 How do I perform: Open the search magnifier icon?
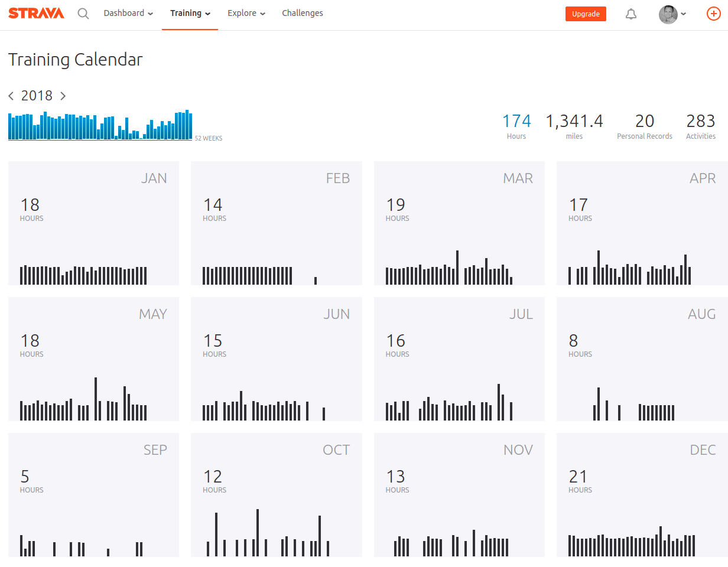tap(83, 14)
